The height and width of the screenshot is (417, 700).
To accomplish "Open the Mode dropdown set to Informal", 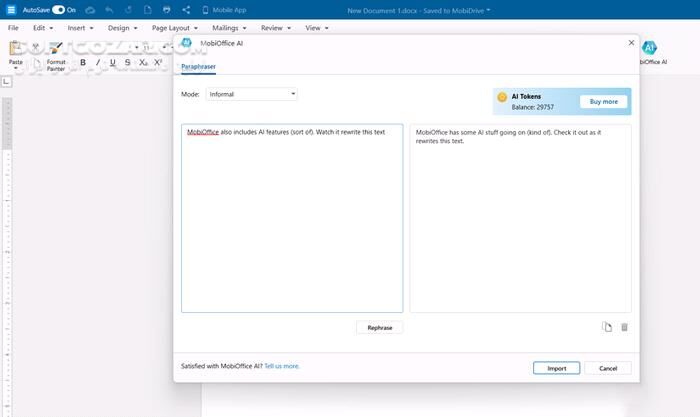I will (251, 94).
